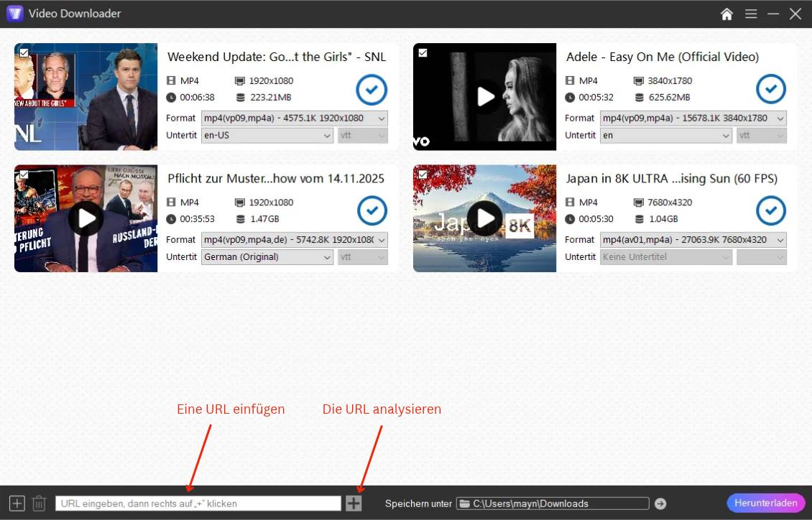Open Format dropdown for Adele video

point(693,119)
